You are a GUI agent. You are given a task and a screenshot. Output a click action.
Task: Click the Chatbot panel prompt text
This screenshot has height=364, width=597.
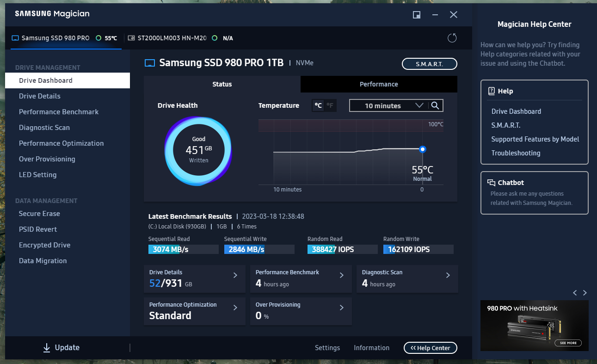pyautogui.click(x=532, y=198)
